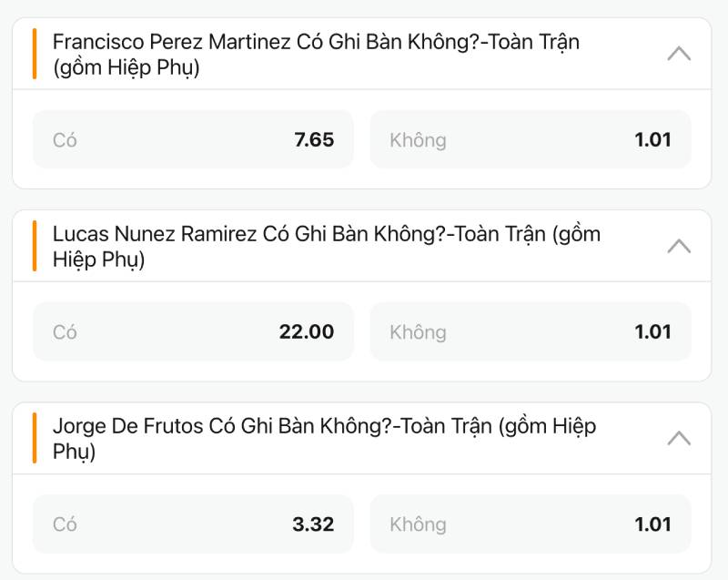Pick Có for Lucas Nunez Ramirez
This screenshot has width=728, height=580.
[x=193, y=332]
